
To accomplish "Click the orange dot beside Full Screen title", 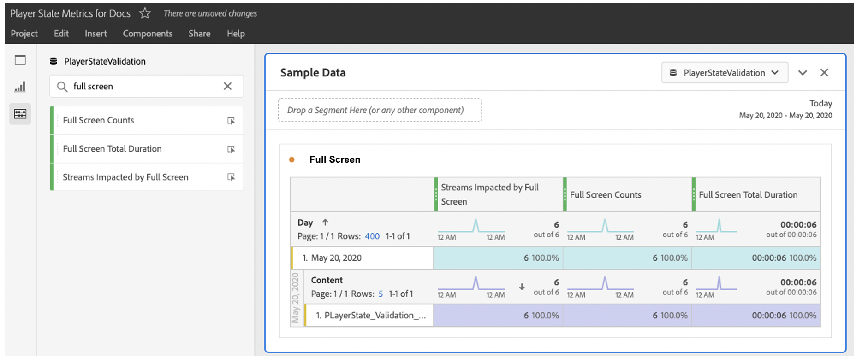I will point(291,160).
